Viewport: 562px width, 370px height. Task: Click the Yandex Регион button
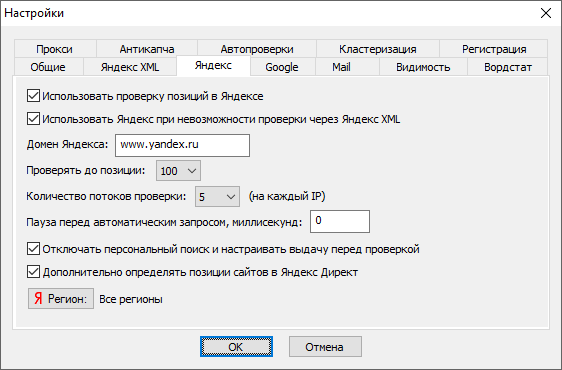pyautogui.click(x=61, y=298)
